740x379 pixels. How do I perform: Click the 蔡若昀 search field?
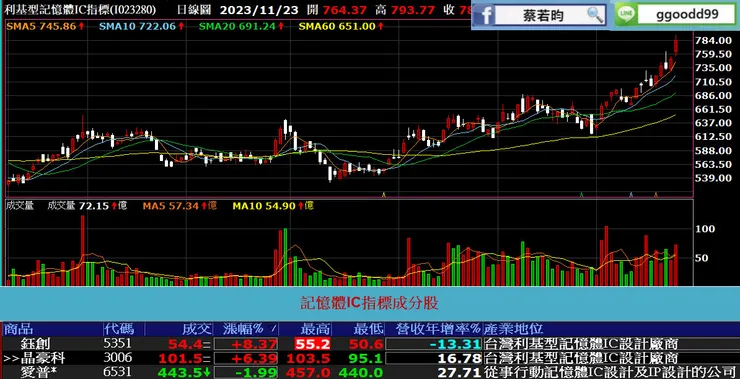tap(550, 16)
